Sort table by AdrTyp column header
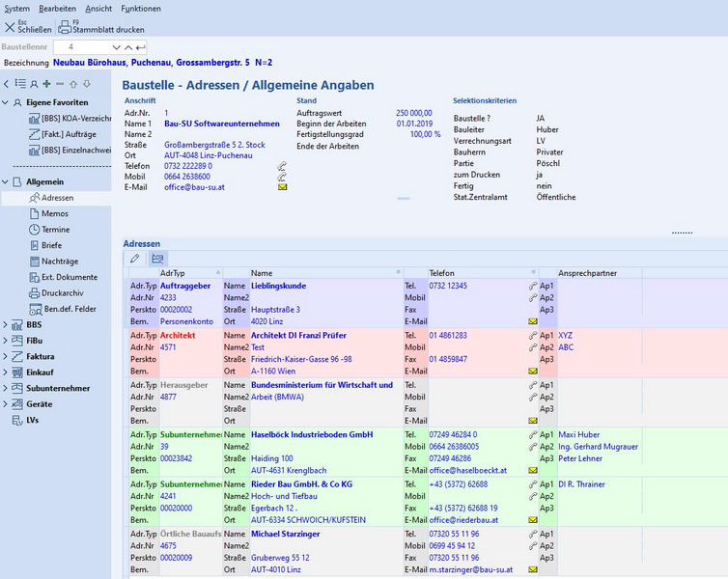The width and height of the screenshot is (728, 579). [x=174, y=273]
